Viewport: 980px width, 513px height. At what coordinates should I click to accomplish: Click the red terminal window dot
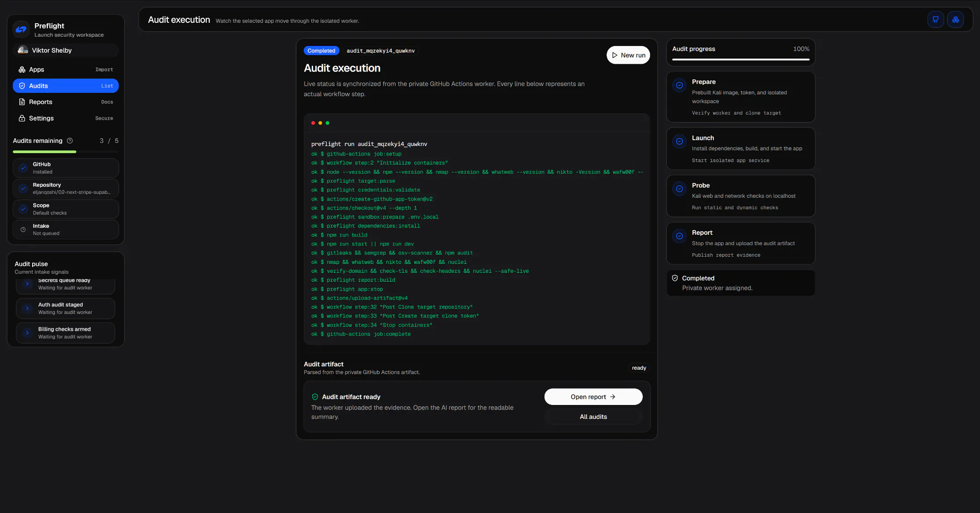click(x=313, y=123)
